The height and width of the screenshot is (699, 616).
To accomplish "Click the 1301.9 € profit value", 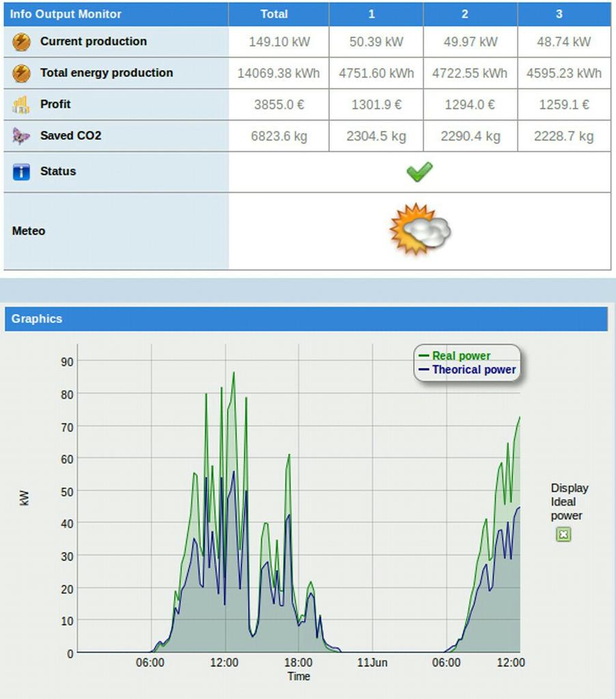I will (x=376, y=104).
